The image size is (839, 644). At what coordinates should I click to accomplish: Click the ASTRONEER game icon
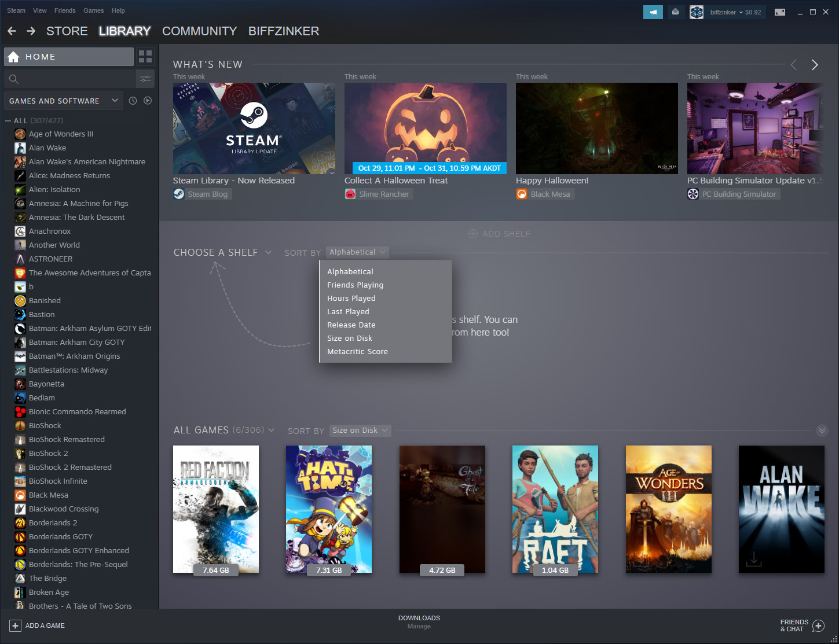(x=20, y=259)
